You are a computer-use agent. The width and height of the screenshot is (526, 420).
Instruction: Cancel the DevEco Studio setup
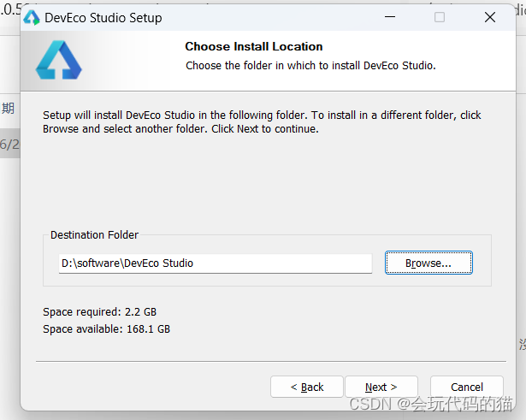pos(467,387)
